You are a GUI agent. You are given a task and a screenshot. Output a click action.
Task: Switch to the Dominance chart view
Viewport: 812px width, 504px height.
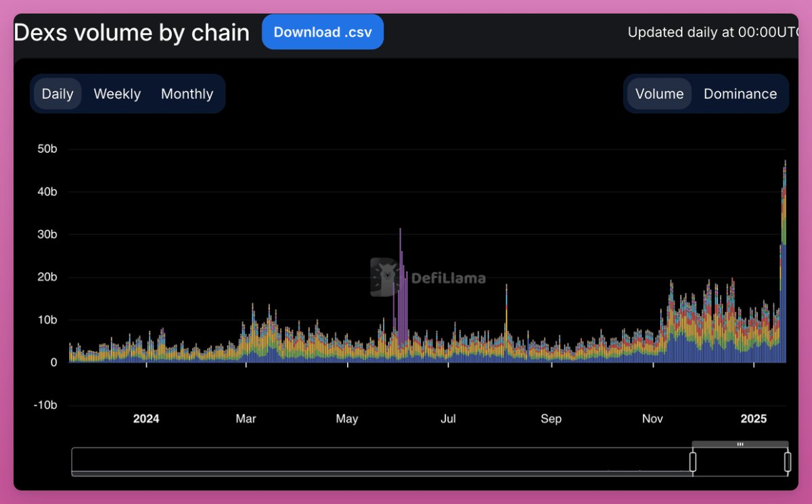coord(740,94)
